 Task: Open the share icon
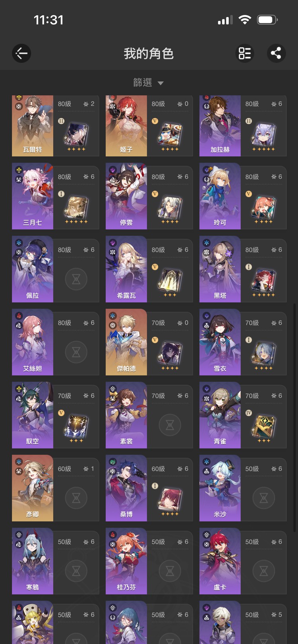pyautogui.click(x=276, y=53)
